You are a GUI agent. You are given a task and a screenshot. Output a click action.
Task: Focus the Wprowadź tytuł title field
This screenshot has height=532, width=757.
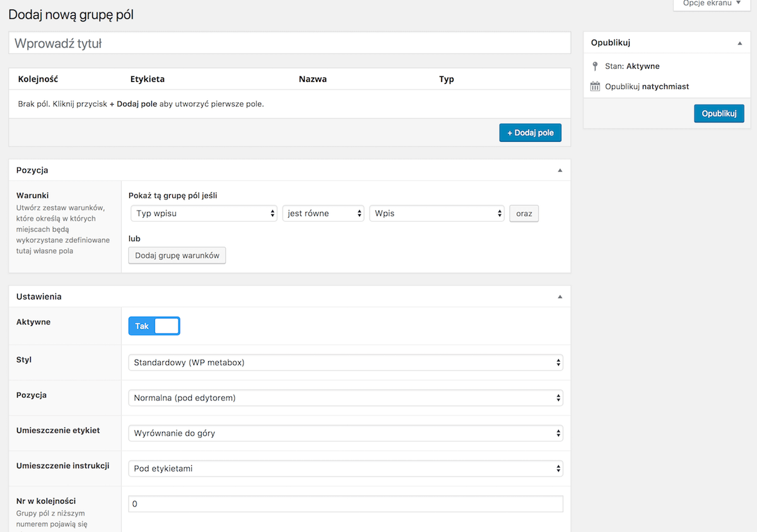(x=290, y=43)
